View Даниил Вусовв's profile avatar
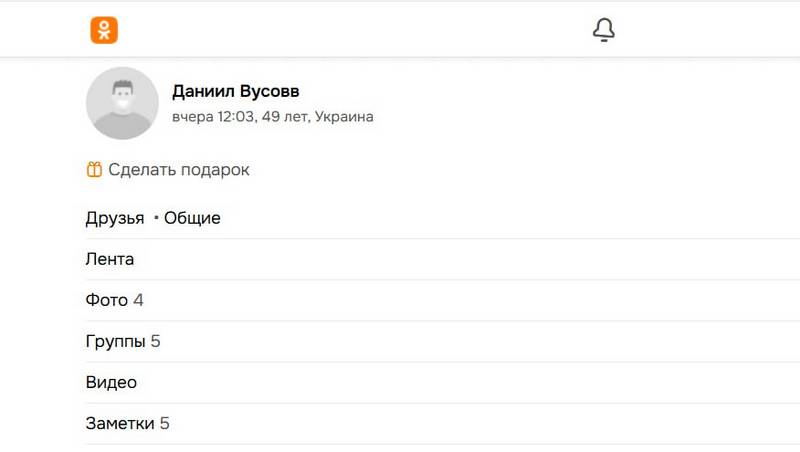Viewport: 800px width, 452px height. 122,103
